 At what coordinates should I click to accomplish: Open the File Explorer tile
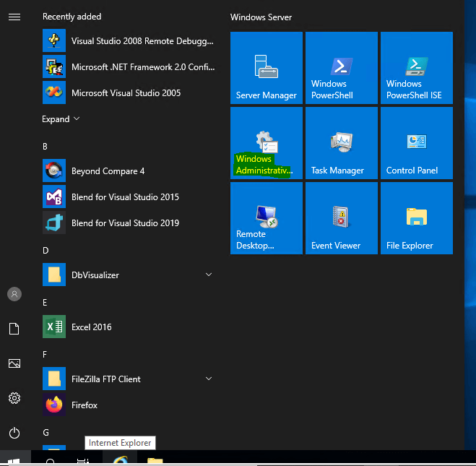(417, 218)
